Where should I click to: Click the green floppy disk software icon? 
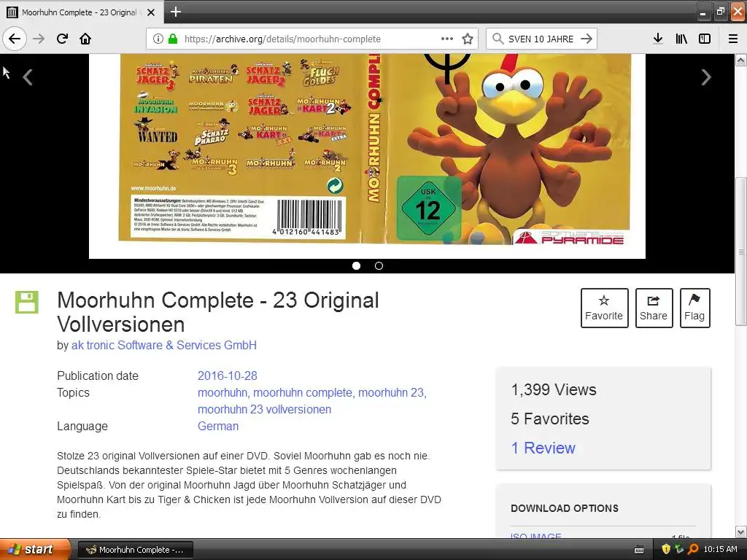tap(27, 302)
